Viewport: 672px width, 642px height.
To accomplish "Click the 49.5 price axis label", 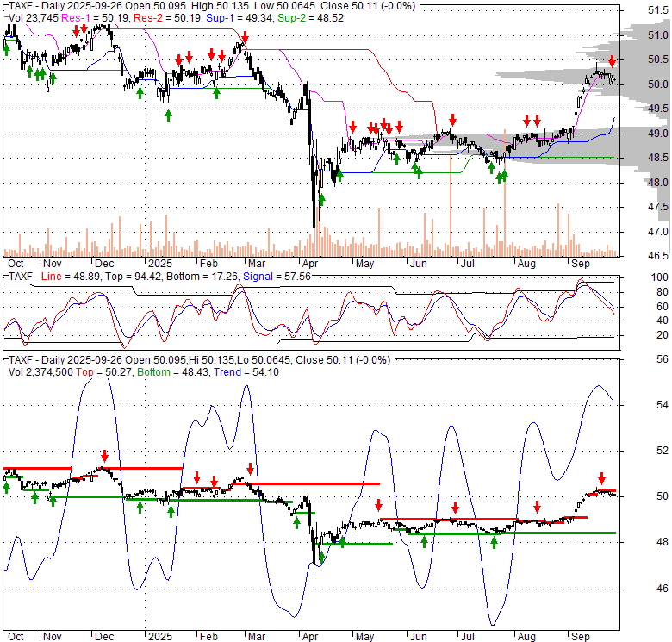I will coord(658,109).
